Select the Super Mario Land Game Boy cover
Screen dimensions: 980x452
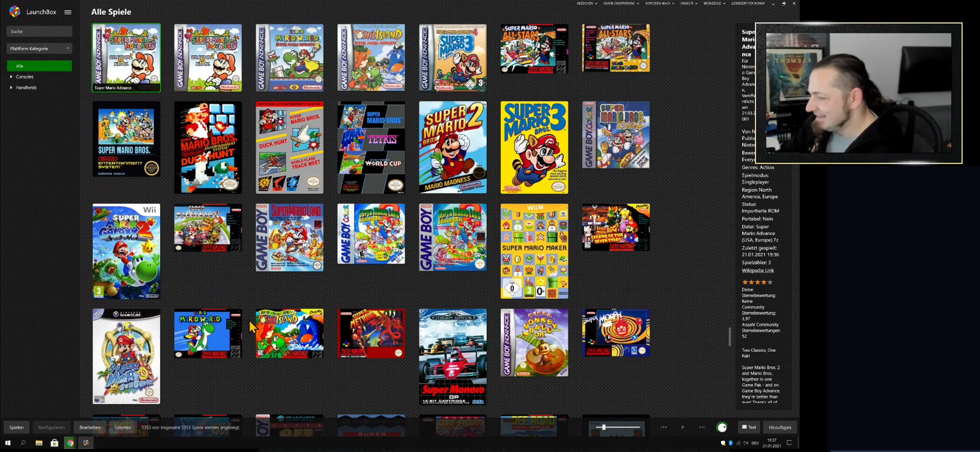click(x=289, y=237)
